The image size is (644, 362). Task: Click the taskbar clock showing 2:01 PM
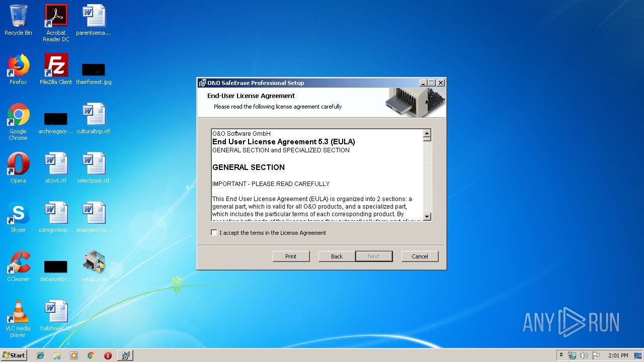click(618, 355)
